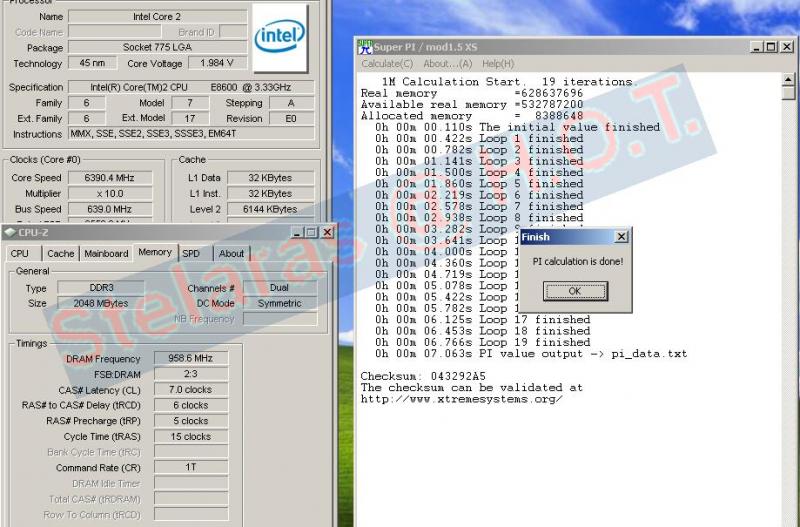Click the Multiplier value x 10.0
The image size is (800, 527).
tap(110, 193)
